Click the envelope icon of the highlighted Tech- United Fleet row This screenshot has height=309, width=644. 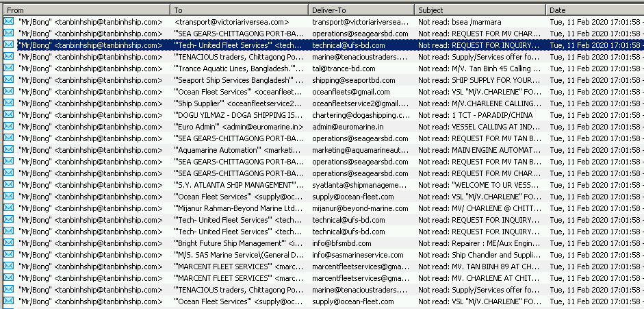pos(9,45)
